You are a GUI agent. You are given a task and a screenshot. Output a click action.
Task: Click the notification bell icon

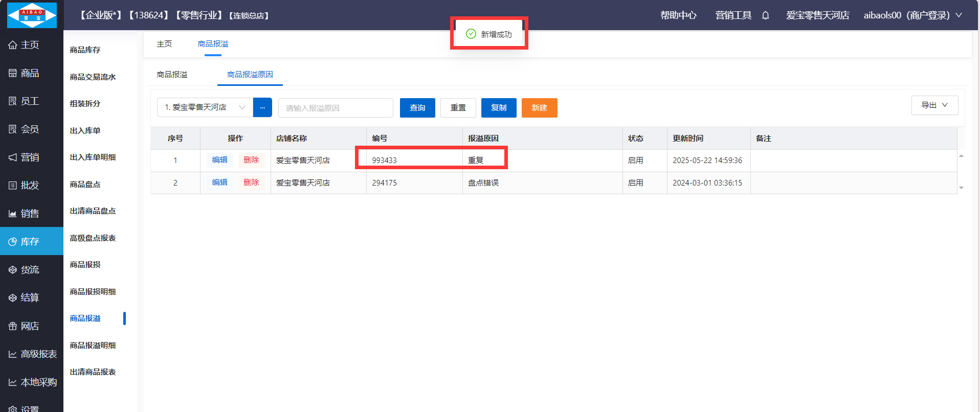point(765,15)
